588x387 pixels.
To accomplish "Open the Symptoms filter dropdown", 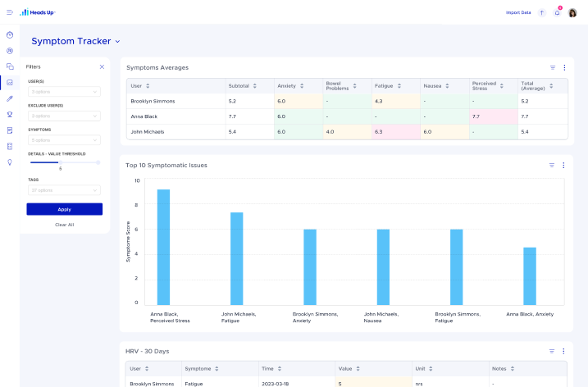I will (x=64, y=140).
